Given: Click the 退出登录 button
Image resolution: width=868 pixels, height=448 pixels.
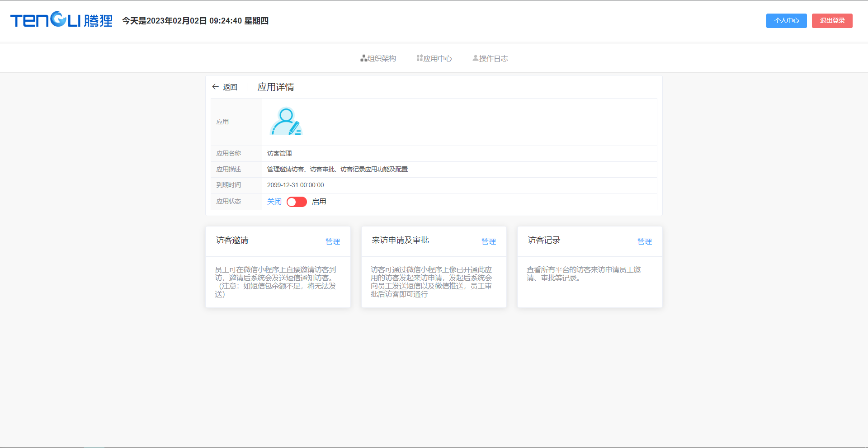Looking at the screenshot, I should (832, 21).
